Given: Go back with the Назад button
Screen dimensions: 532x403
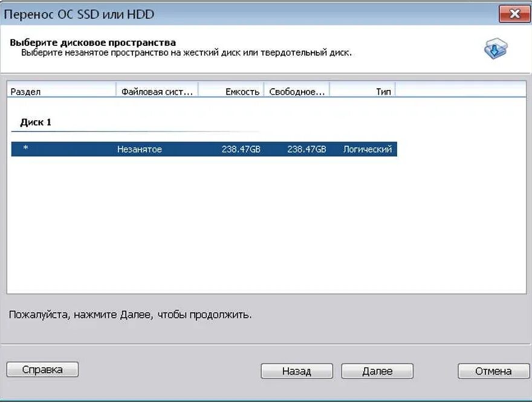Looking at the screenshot, I should [x=297, y=371].
